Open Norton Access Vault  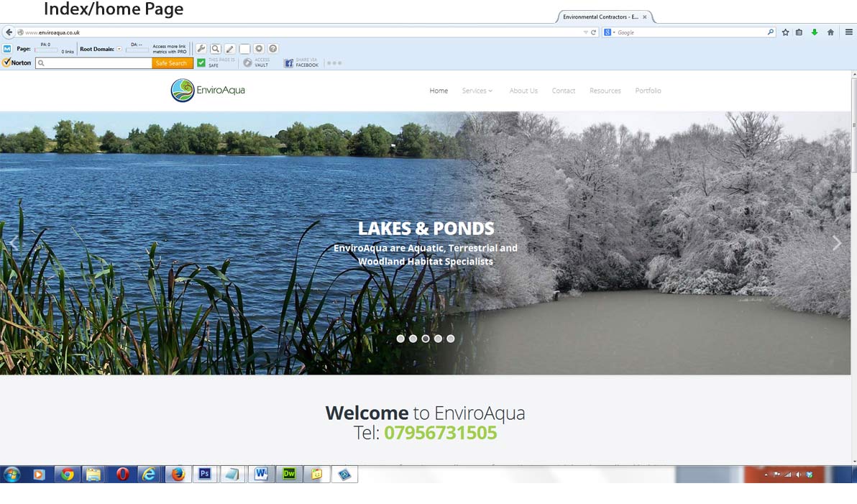256,63
